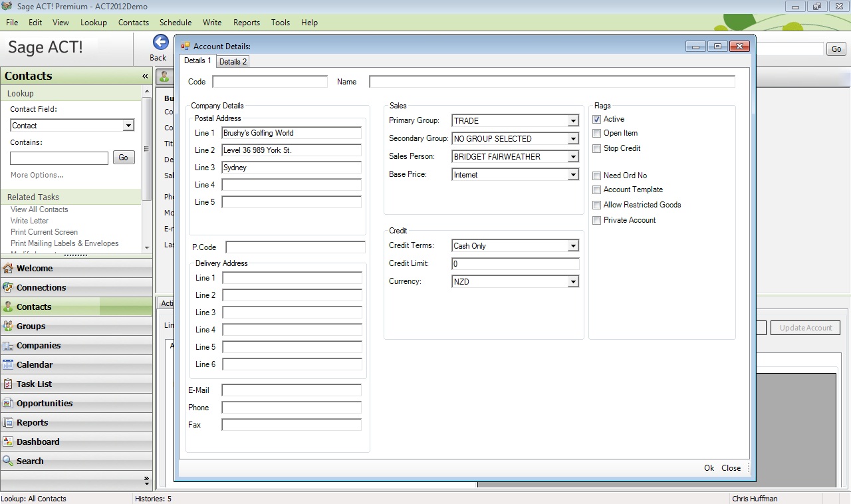851x504 pixels.
Task: Click Postal Address Line 1 field
Action: (291, 133)
